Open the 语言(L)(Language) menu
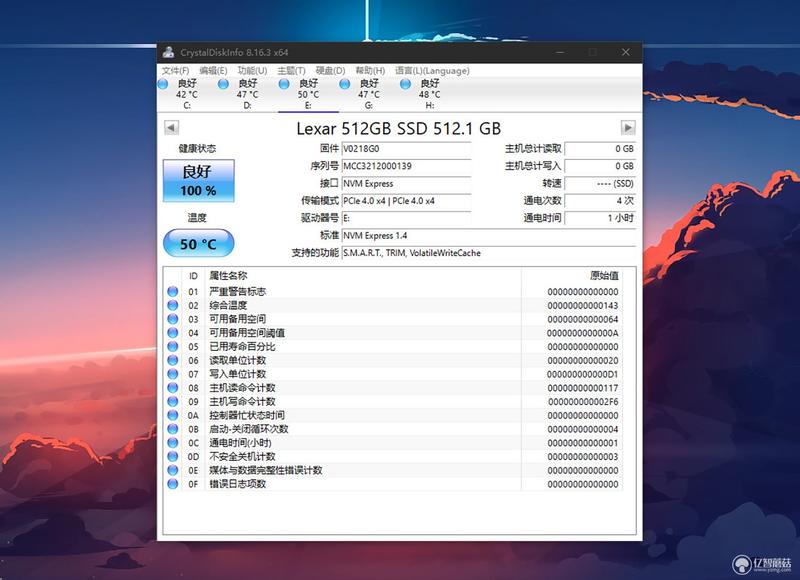 (x=432, y=70)
